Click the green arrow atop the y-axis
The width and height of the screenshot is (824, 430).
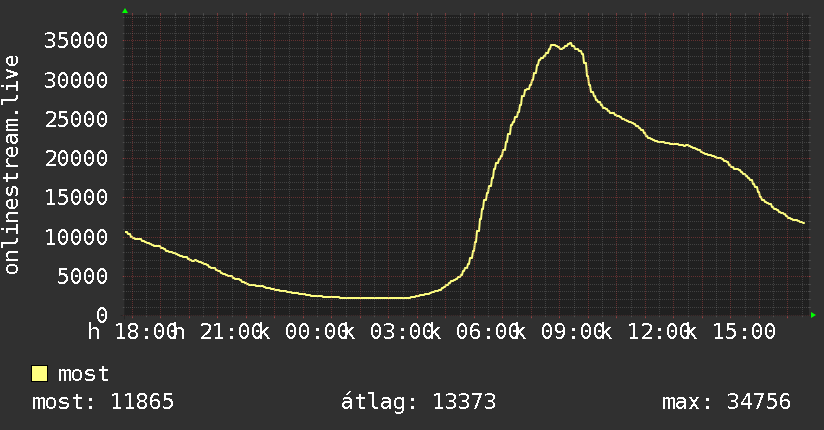click(x=125, y=11)
